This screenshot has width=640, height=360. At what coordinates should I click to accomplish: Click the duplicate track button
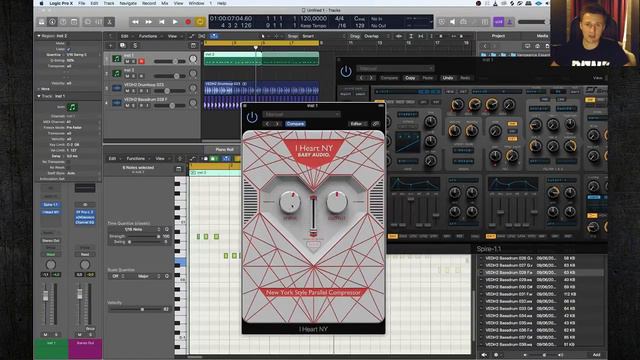coord(122,46)
